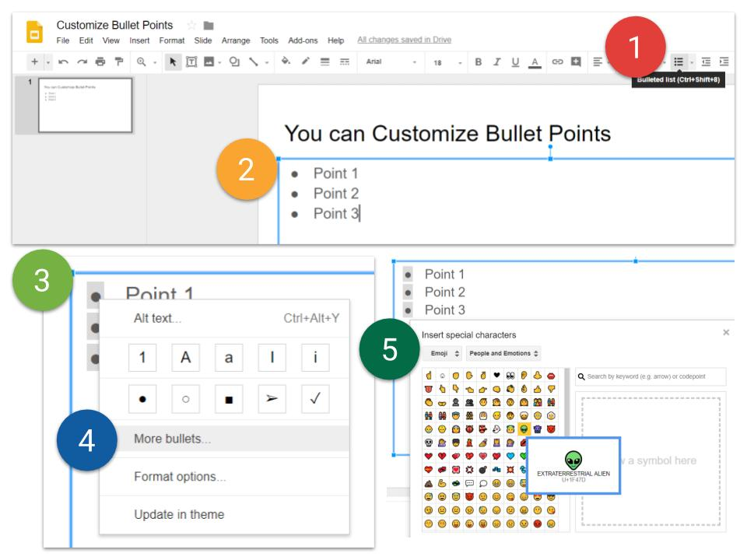Viewport: 747px width, 560px height.
Task: Click the new slide plus button
Action: click(34, 61)
